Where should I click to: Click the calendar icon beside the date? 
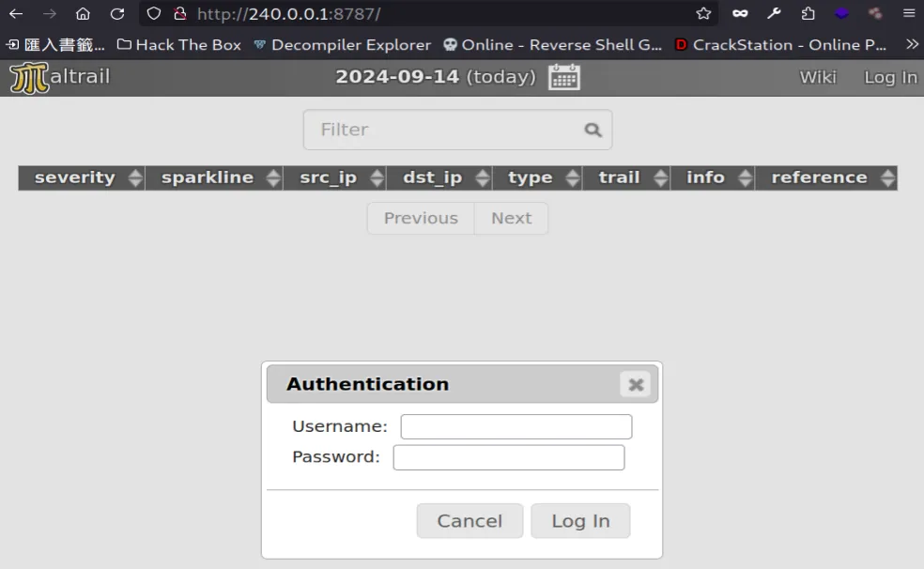pos(564,77)
